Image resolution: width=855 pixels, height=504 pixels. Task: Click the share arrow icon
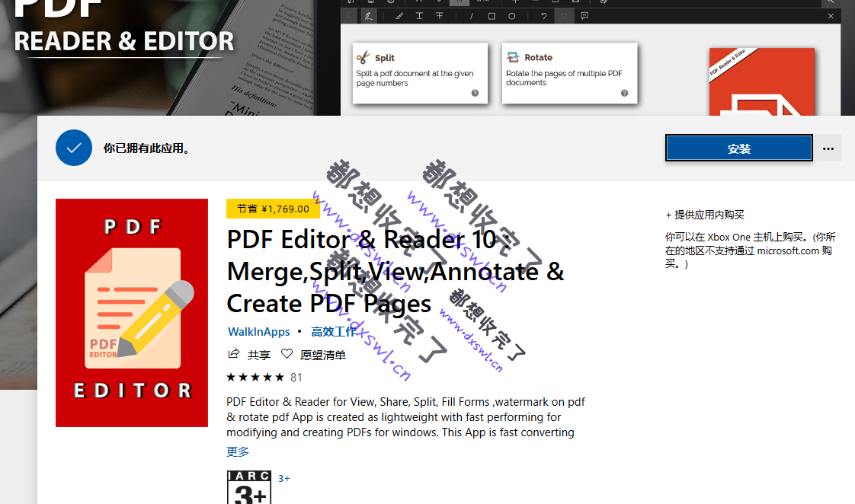coord(233,354)
